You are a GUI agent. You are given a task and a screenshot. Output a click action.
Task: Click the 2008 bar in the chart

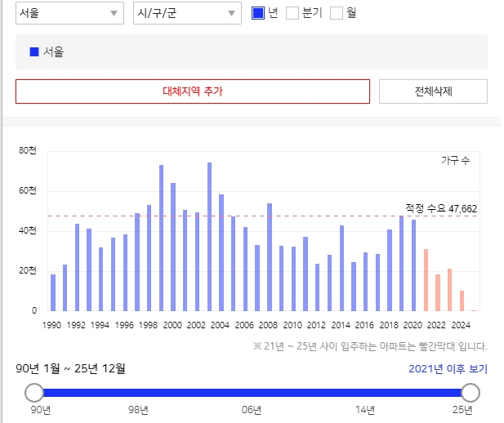(x=270, y=257)
